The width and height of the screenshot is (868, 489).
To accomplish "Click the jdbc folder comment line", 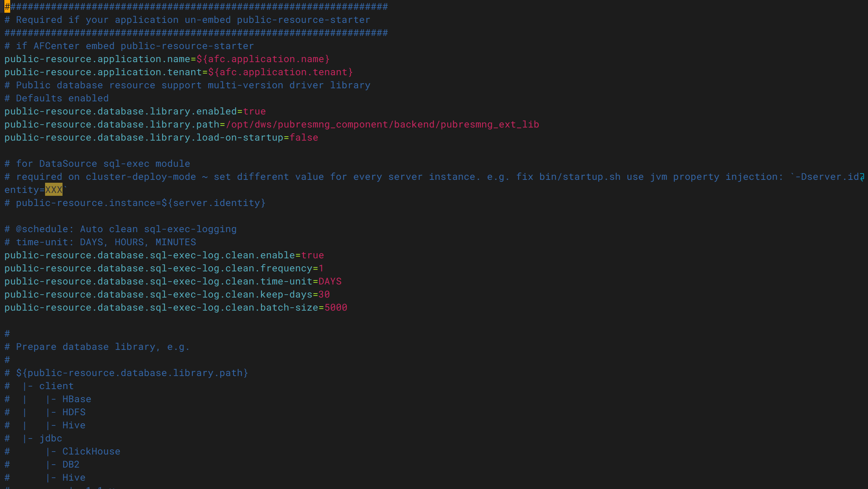I will [51, 438].
